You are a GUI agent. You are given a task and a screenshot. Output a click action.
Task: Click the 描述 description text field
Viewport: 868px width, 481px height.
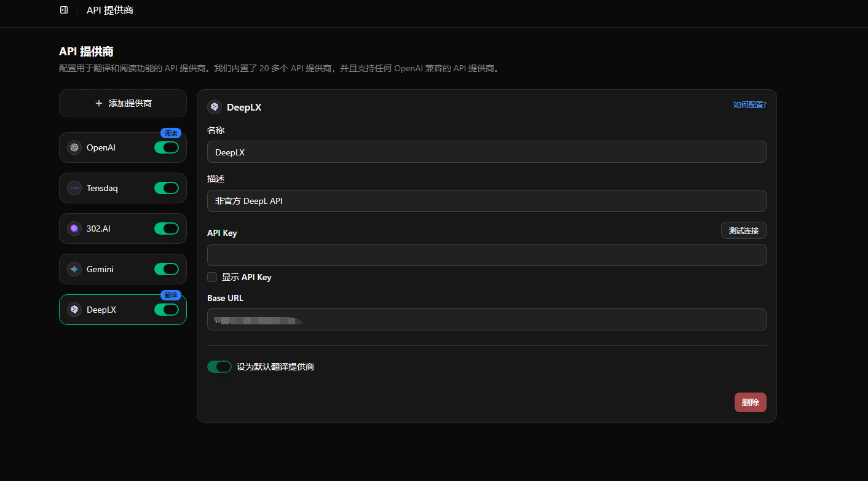coord(486,201)
